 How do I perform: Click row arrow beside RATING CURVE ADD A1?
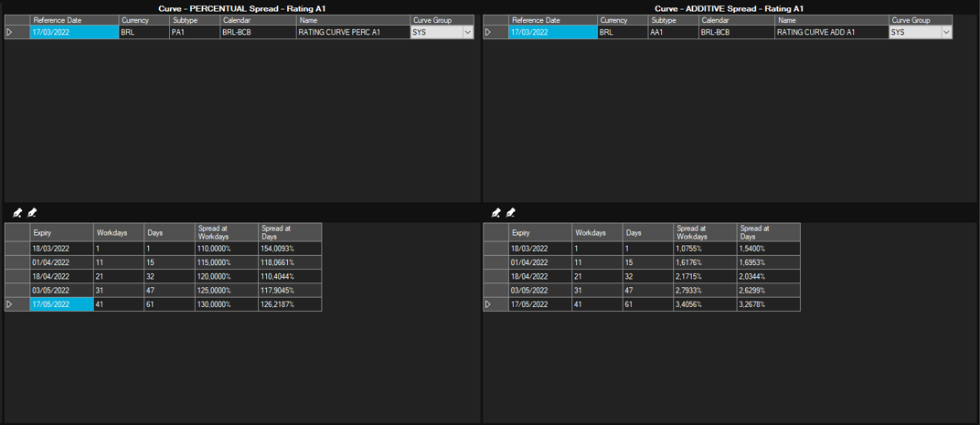pos(489,32)
